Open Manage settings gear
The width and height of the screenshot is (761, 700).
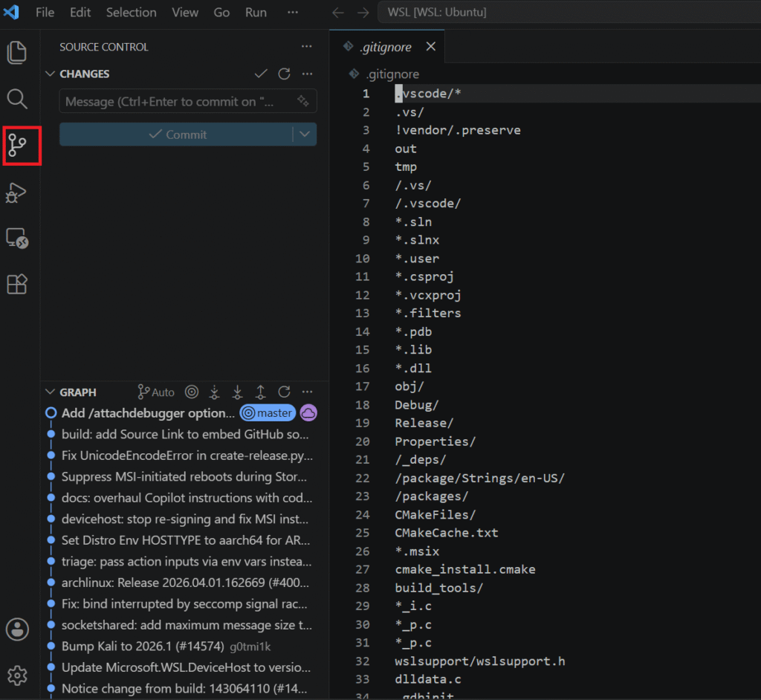tap(18, 675)
